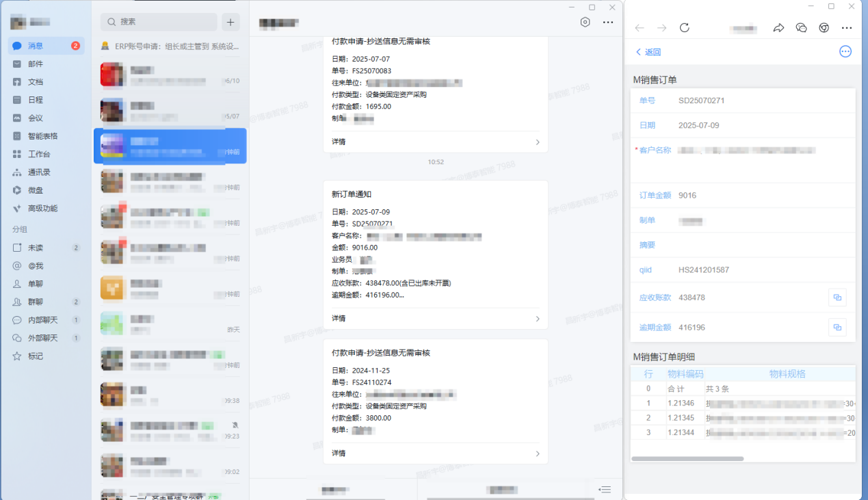Open the browser's more options menu
Screen dimensions: 868x500
847,28
